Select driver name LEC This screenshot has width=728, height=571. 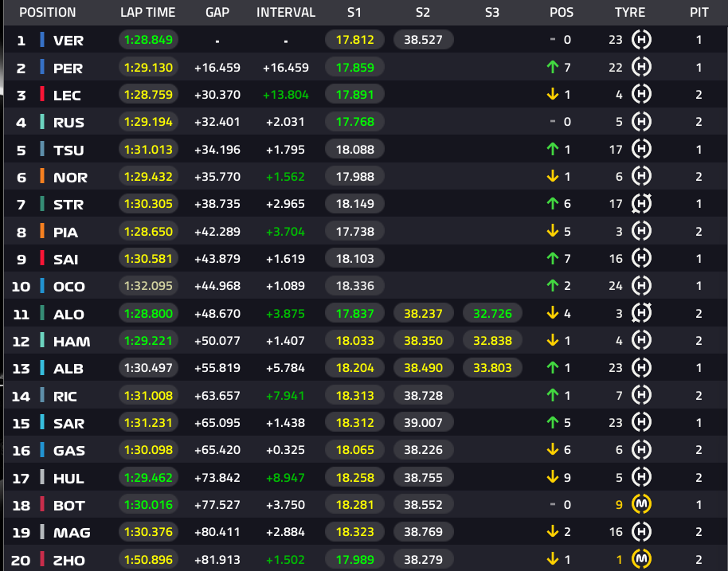point(67,96)
